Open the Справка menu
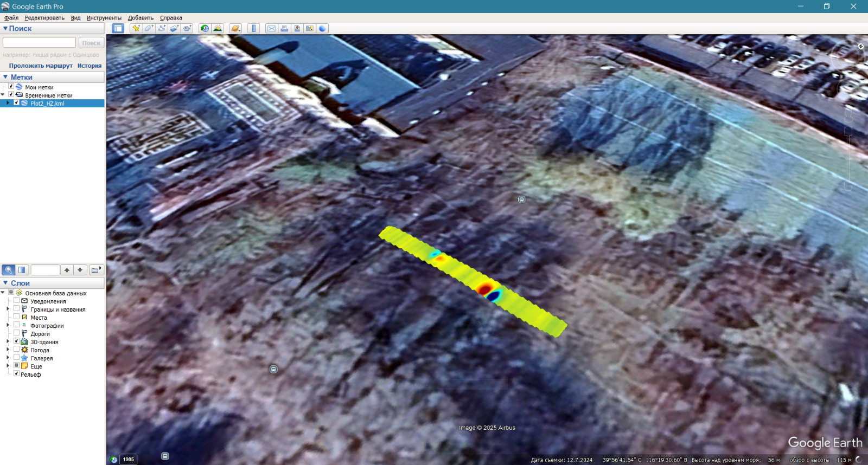Image resolution: width=868 pixels, height=465 pixels. (171, 18)
